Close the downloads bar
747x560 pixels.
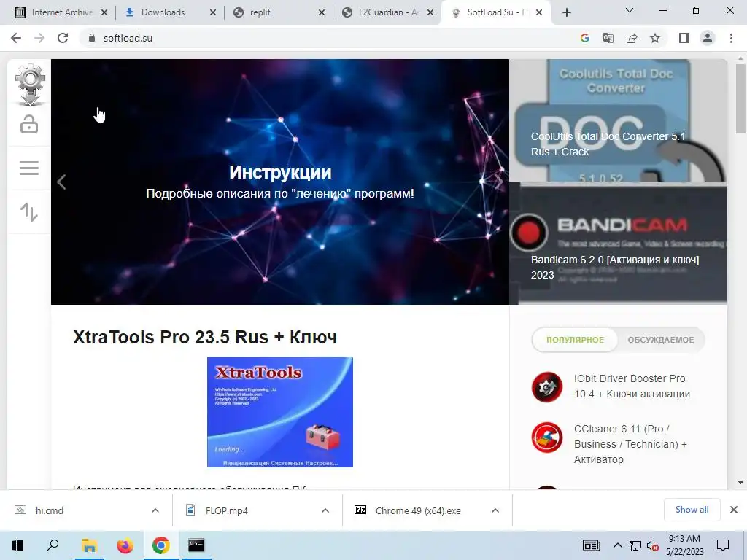tap(734, 510)
